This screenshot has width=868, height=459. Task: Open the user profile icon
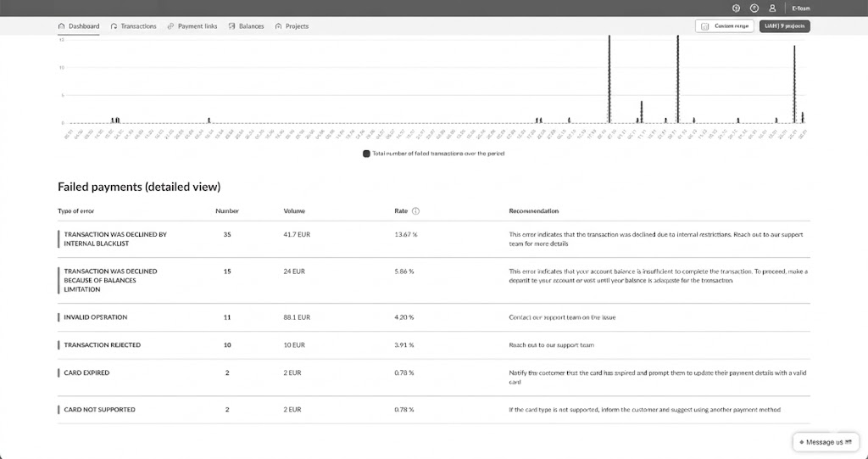click(x=772, y=8)
